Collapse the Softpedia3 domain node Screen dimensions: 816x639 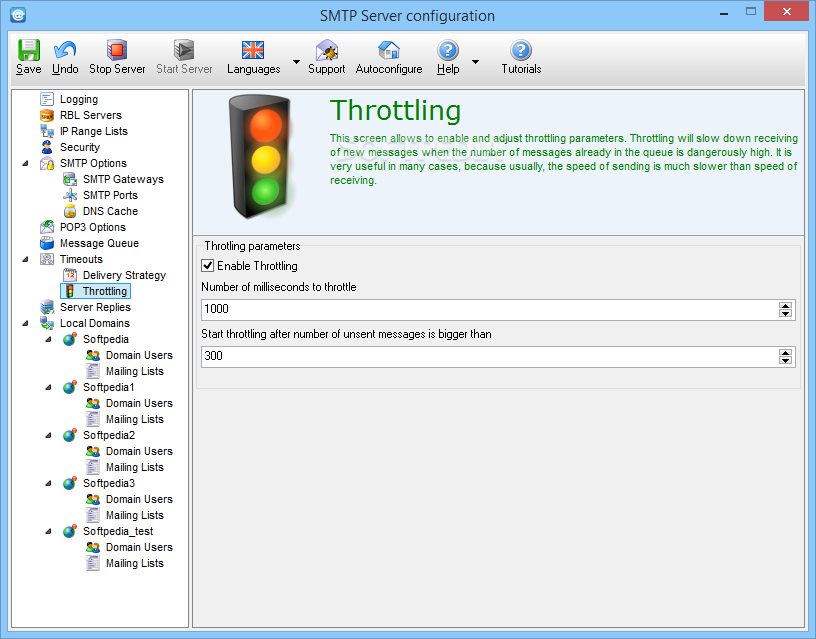click(48, 483)
